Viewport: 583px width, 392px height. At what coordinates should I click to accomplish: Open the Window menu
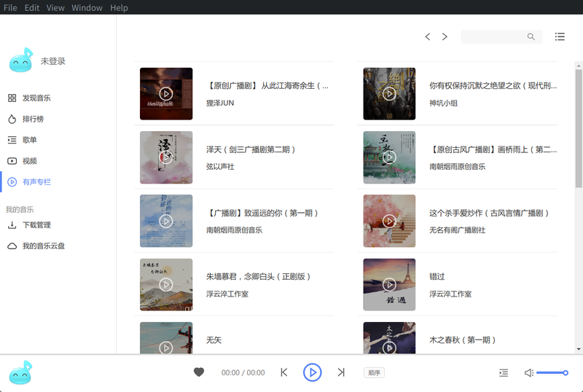pos(87,7)
